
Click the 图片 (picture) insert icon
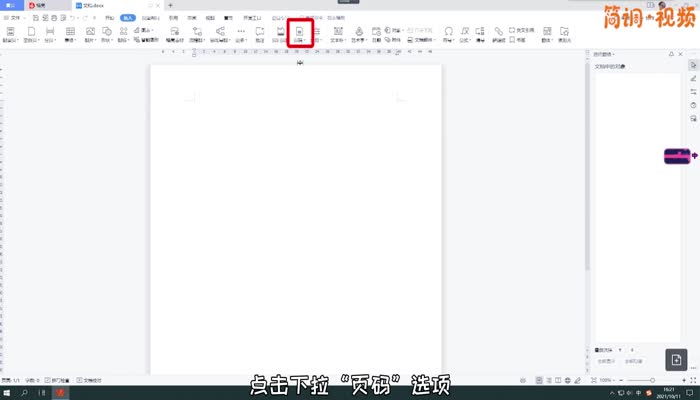coord(89,35)
